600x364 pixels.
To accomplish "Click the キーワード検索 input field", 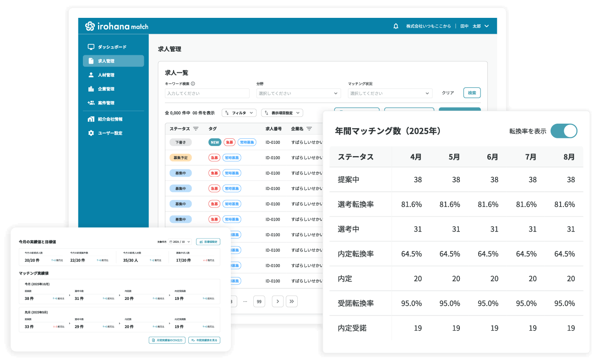I will pos(207,93).
